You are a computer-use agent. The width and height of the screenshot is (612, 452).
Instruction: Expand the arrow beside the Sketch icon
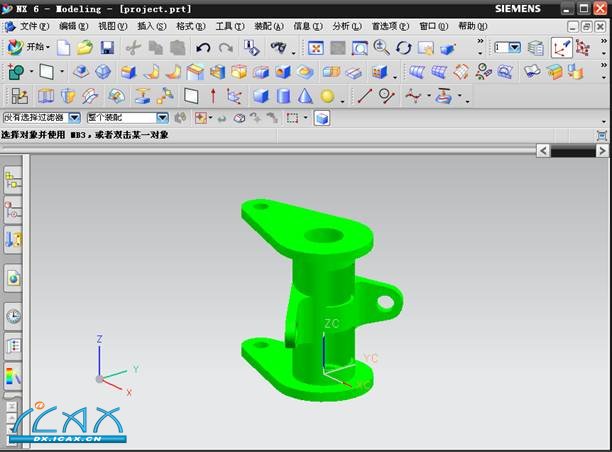(x=31, y=72)
